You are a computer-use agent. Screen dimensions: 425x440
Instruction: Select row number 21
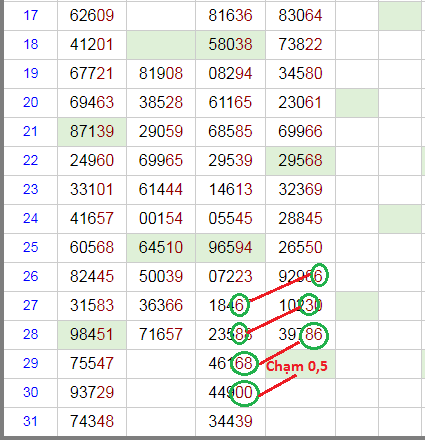pyautogui.click(x=31, y=131)
